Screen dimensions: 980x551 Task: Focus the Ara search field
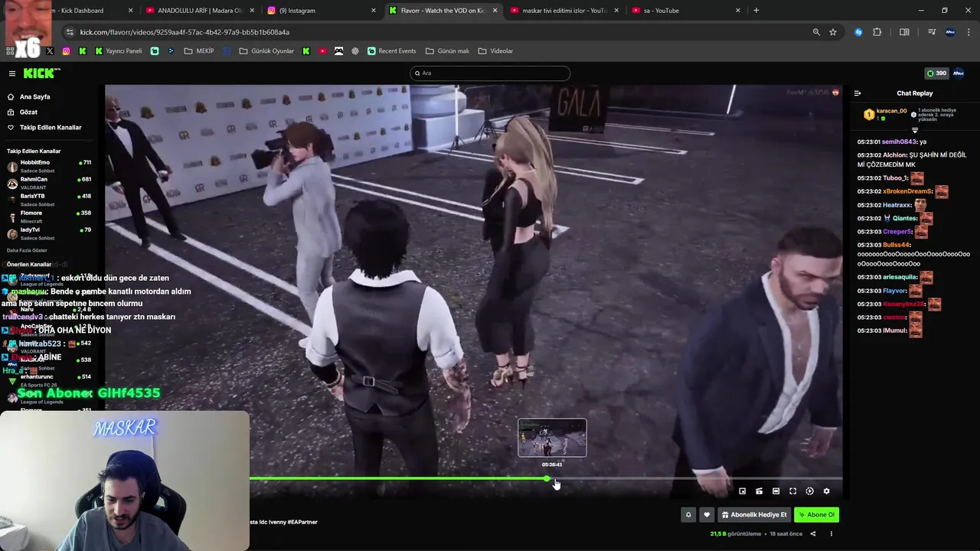click(x=490, y=73)
